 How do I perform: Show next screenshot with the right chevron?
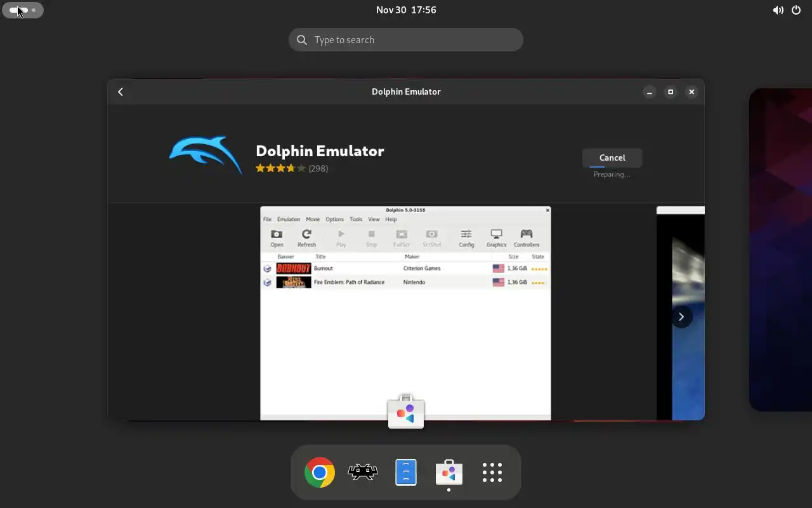tap(681, 317)
